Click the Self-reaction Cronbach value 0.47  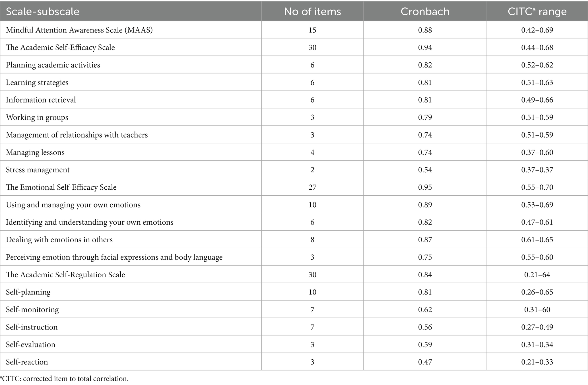point(425,362)
